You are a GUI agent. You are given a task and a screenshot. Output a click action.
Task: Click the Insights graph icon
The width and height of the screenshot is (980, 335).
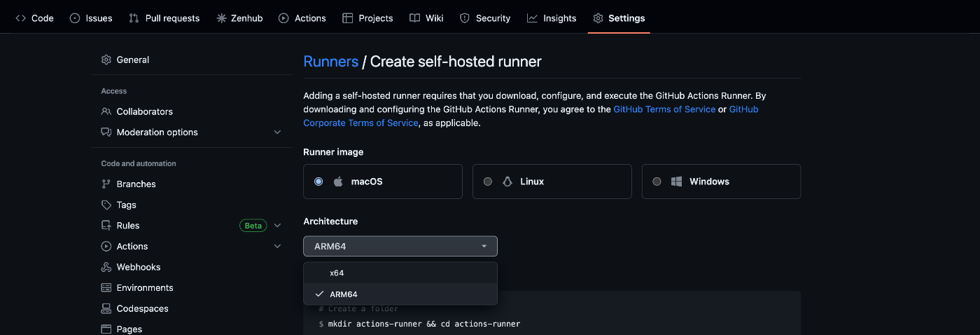coord(532,18)
